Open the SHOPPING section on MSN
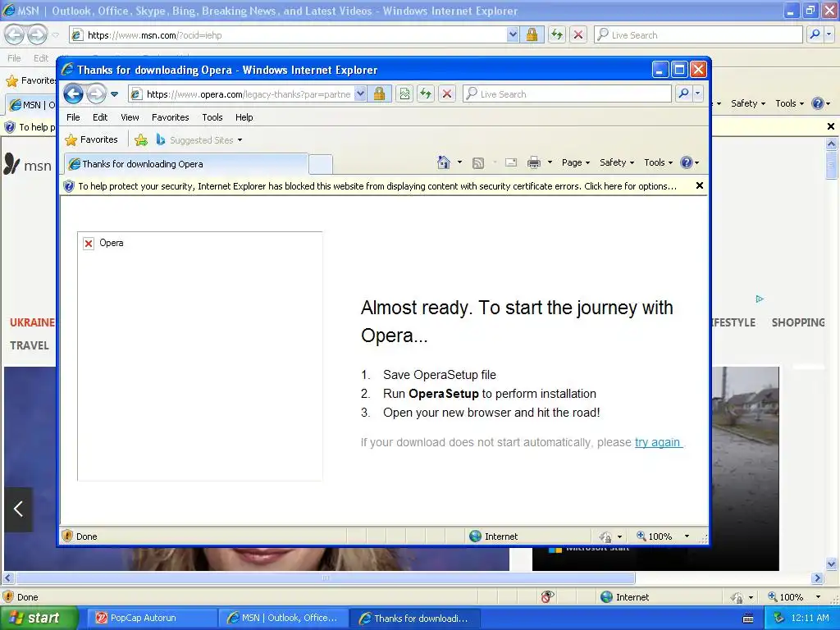The width and height of the screenshot is (840, 630). (797, 322)
